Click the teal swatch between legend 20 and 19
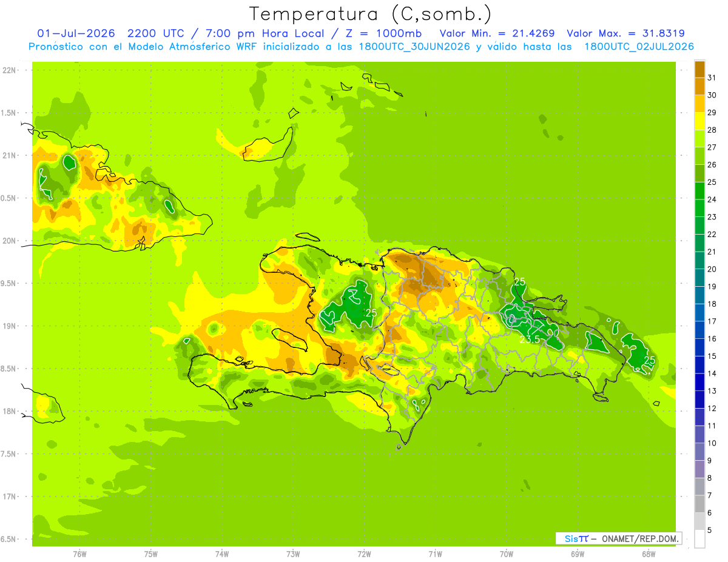 [699, 278]
